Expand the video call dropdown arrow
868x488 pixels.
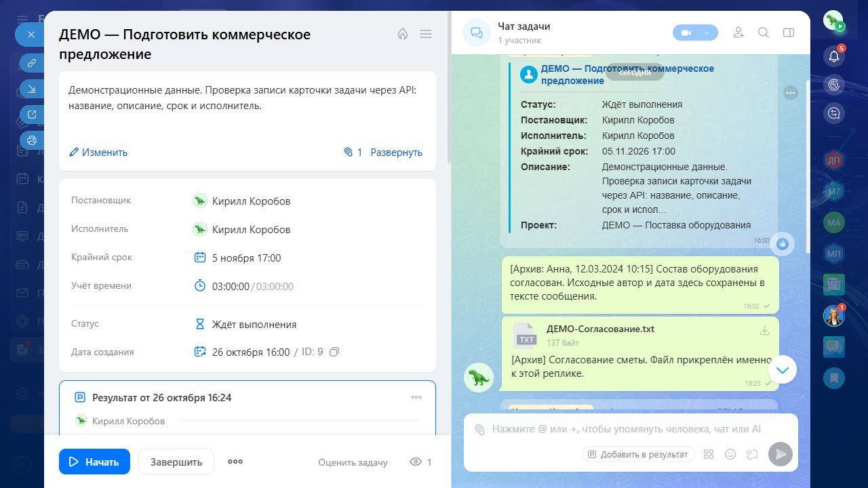(707, 33)
